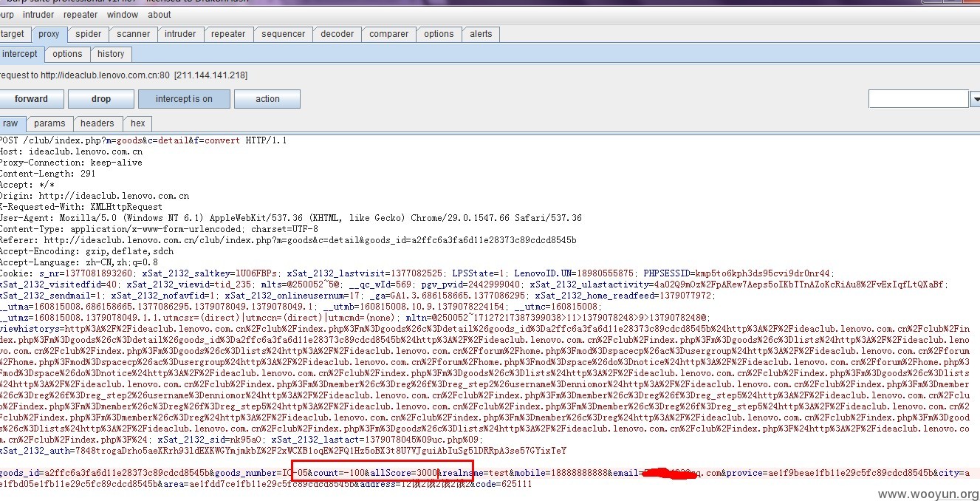
Task: Open the action button menu
Action: tap(267, 99)
